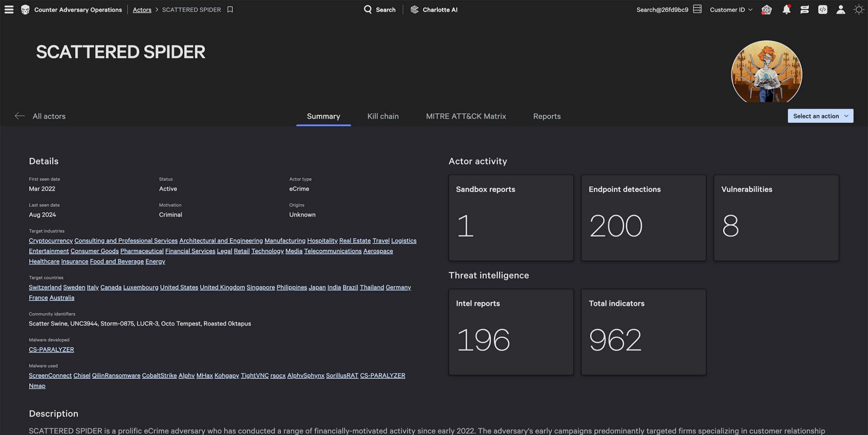Open the Select an action dropdown
The height and width of the screenshot is (435, 868).
[x=820, y=116]
